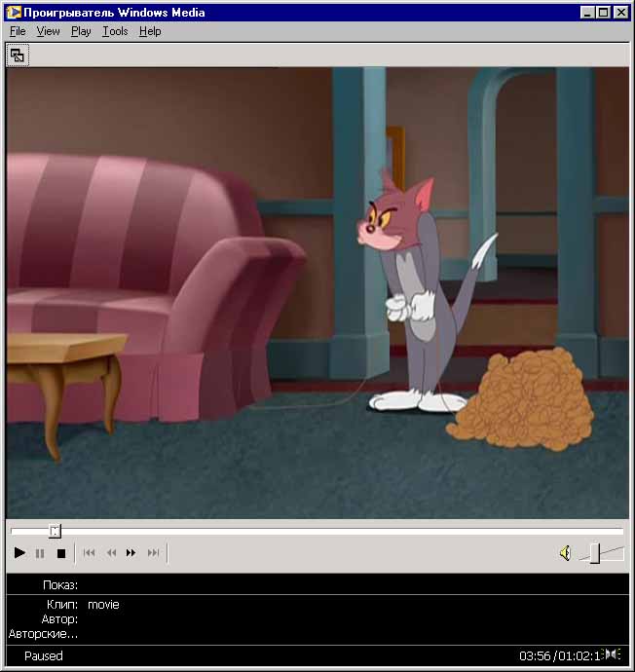Mute audio with the speaker icon

click(566, 553)
